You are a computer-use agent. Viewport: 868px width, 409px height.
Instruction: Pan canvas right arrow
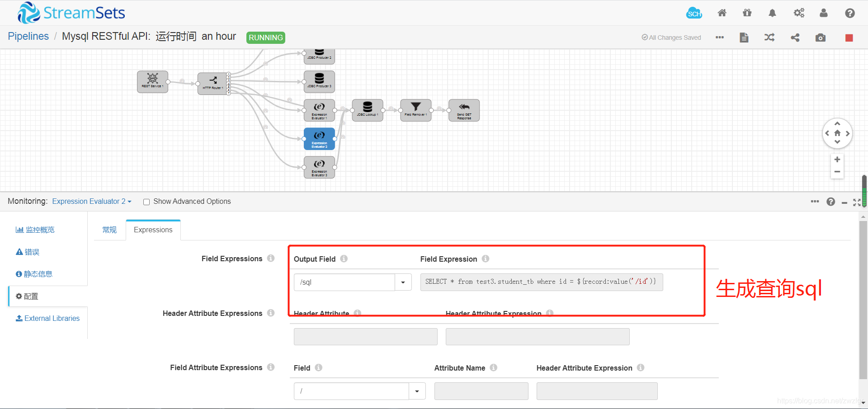coord(848,133)
